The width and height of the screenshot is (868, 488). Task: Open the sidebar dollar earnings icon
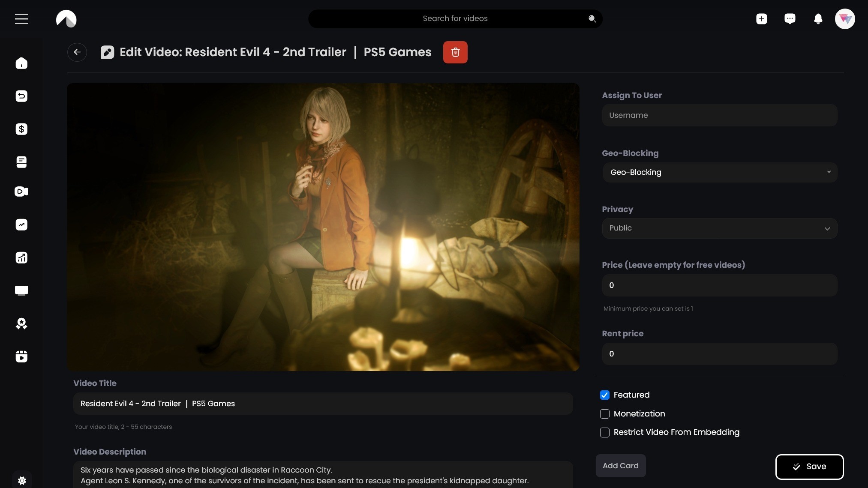point(21,129)
